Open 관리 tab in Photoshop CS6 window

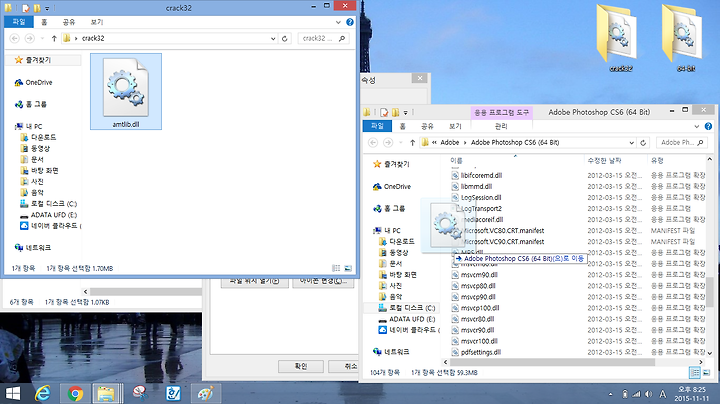tap(501, 126)
